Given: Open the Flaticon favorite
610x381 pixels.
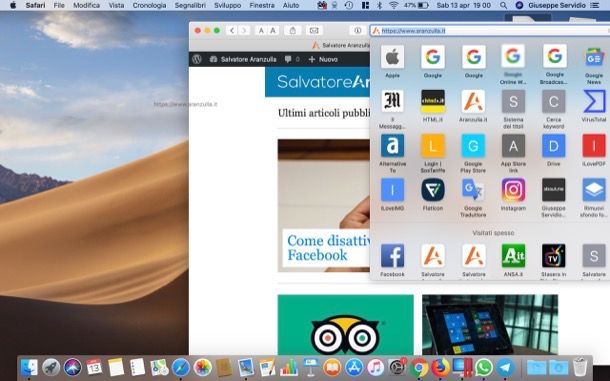Looking at the screenshot, I should click(x=433, y=190).
